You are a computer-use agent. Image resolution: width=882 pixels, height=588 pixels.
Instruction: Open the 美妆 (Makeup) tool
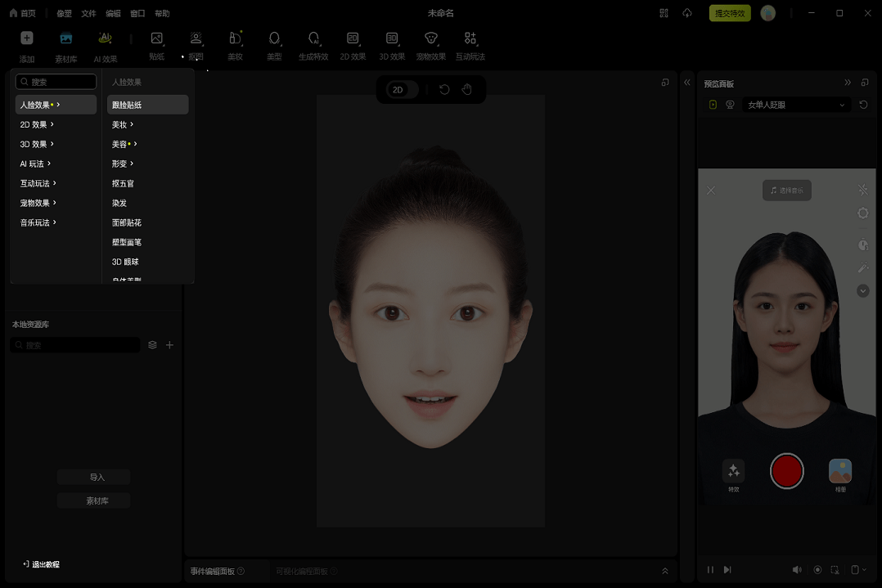point(235,45)
